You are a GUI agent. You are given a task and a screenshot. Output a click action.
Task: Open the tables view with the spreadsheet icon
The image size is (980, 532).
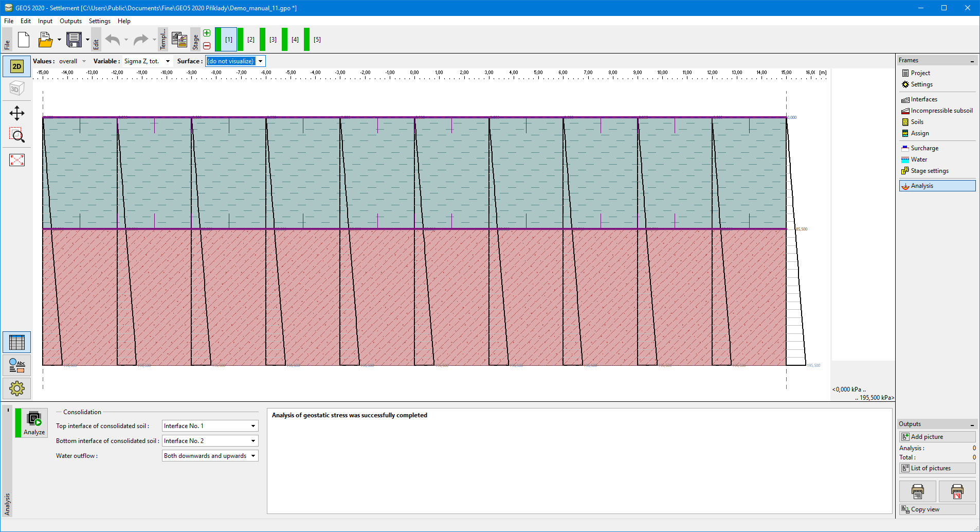coord(17,342)
